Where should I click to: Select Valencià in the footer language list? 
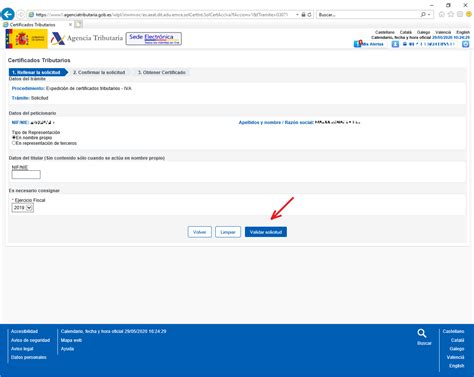(456, 357)
